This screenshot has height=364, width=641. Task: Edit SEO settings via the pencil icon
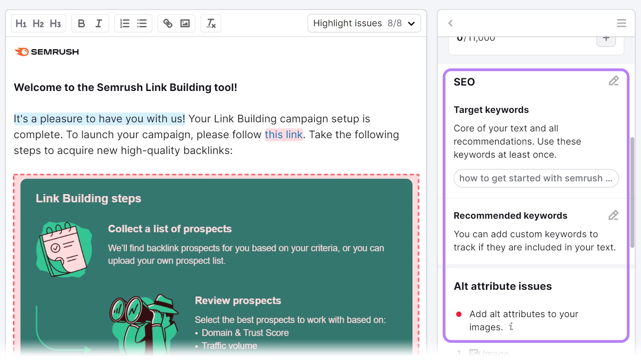tap(613, 81)
